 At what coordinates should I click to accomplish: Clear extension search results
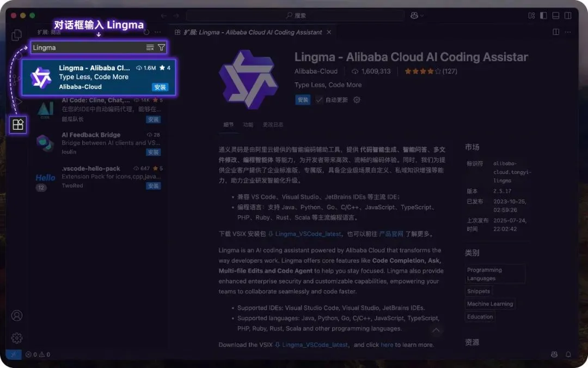(x=150, y=47)
